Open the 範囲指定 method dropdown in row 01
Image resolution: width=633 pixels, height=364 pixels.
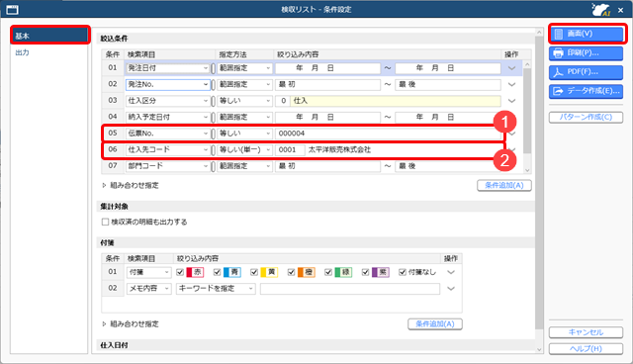tap(244, 68)
